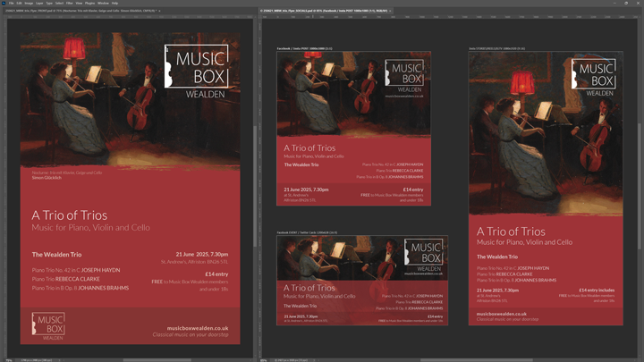Click 'A Trio of Trios' on square Insta POST artboard
This screenshot has height=362, width=644.
click(309, 147)
